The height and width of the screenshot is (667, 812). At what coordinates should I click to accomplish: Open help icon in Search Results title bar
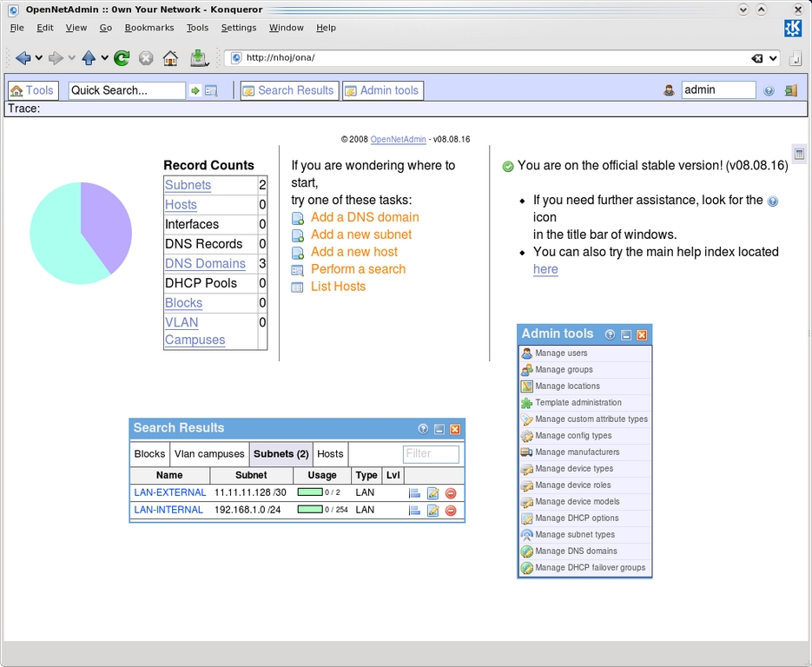tap(423, 429)
